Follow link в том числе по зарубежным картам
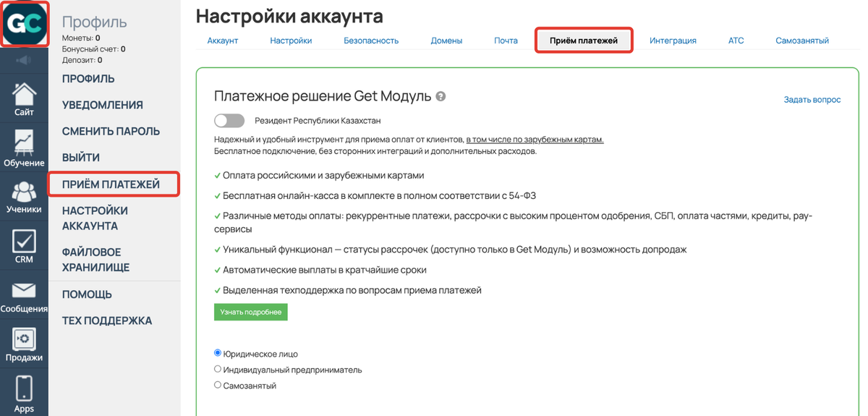Screen dimensions: 868x416 (535, 139)
